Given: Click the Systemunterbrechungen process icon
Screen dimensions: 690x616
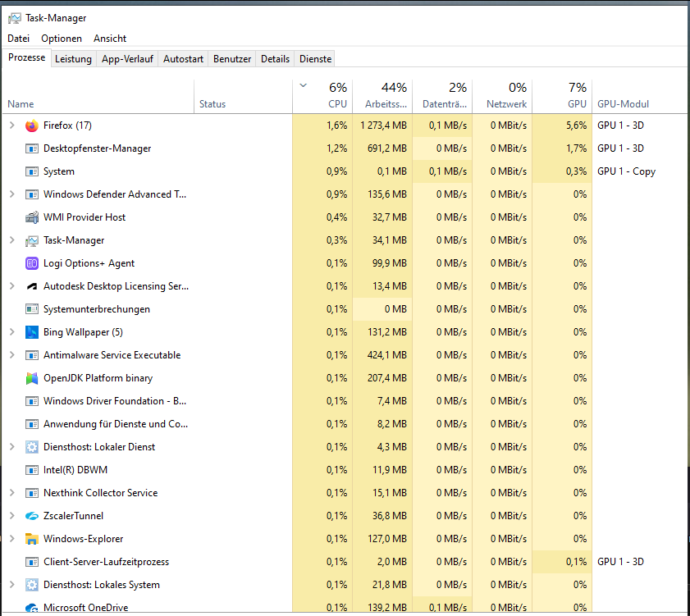Looking at the screenshot, I should [x=32, y=309].
